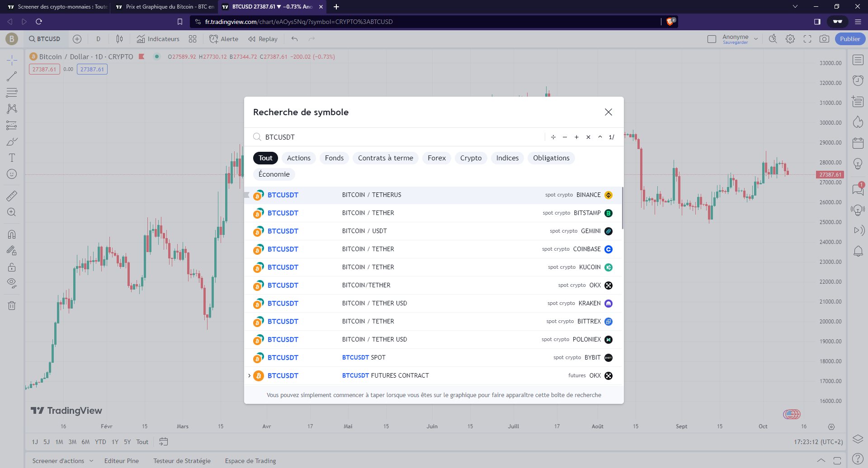This screenshot has width=868, height=468.
Task: Expand BTCUSDT FUTURES CONTRACT row arrow
Action: point(249,375)
